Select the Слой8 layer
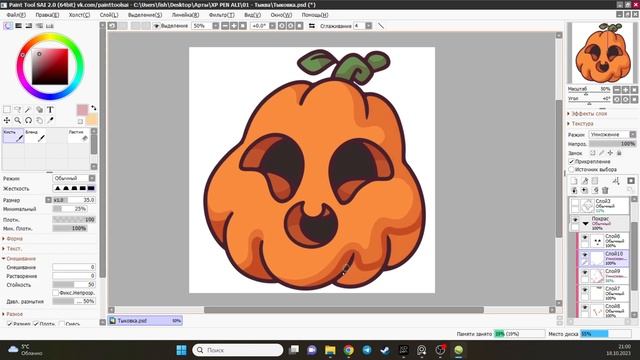 click(603, 310)
